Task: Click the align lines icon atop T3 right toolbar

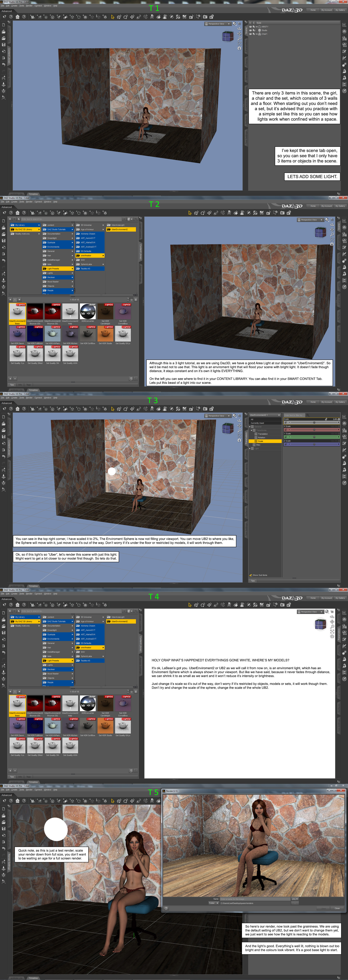Action: click(x=344, y=417)
